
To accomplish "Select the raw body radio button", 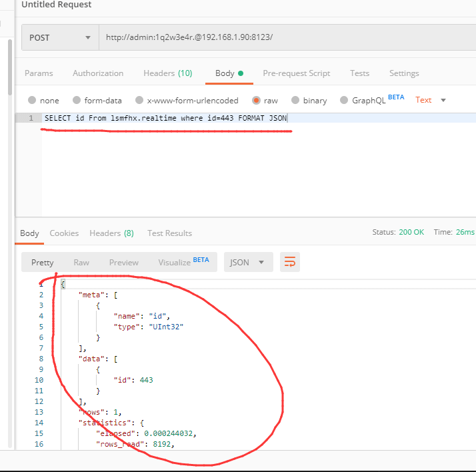I will click(x=256, y=101).
